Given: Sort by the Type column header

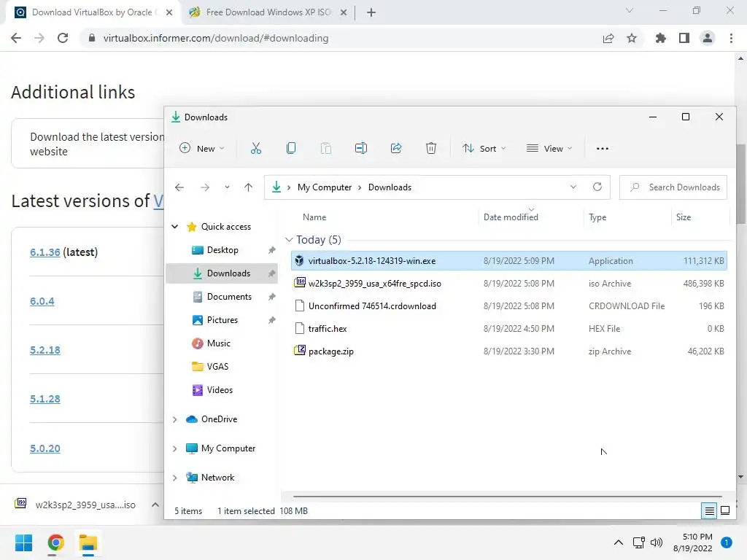Looking at the screenshot, I should pos(597,217).
